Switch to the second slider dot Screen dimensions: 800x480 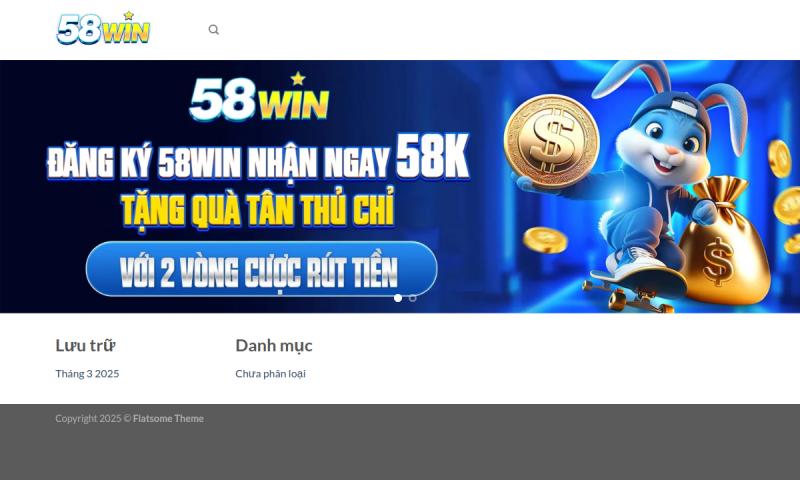tap(413, 298)
